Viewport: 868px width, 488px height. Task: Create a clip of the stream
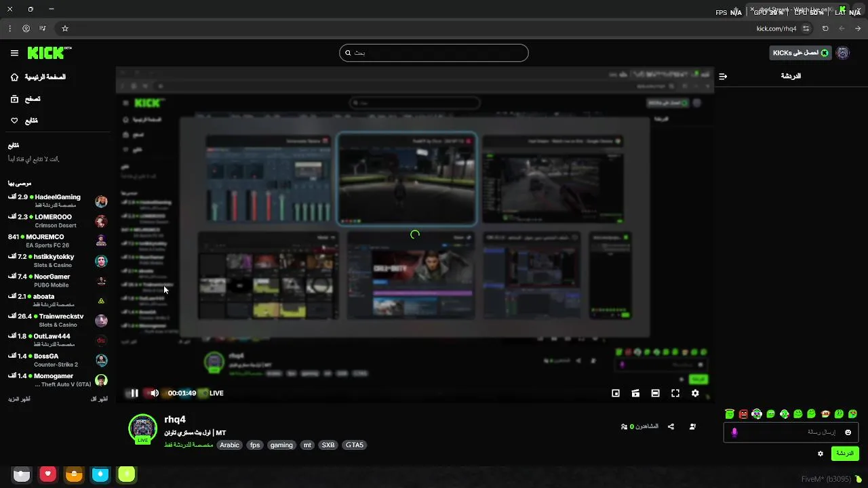tap(635, 393)
